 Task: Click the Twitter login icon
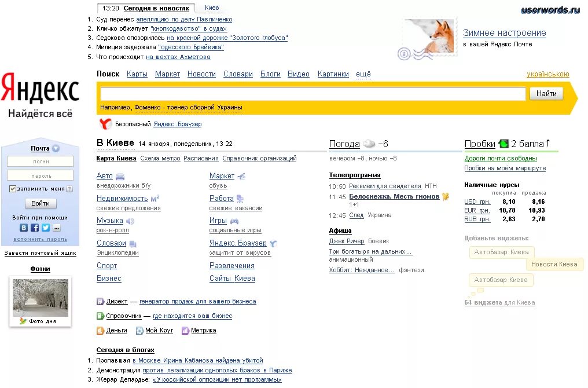[x=46, y=228]
